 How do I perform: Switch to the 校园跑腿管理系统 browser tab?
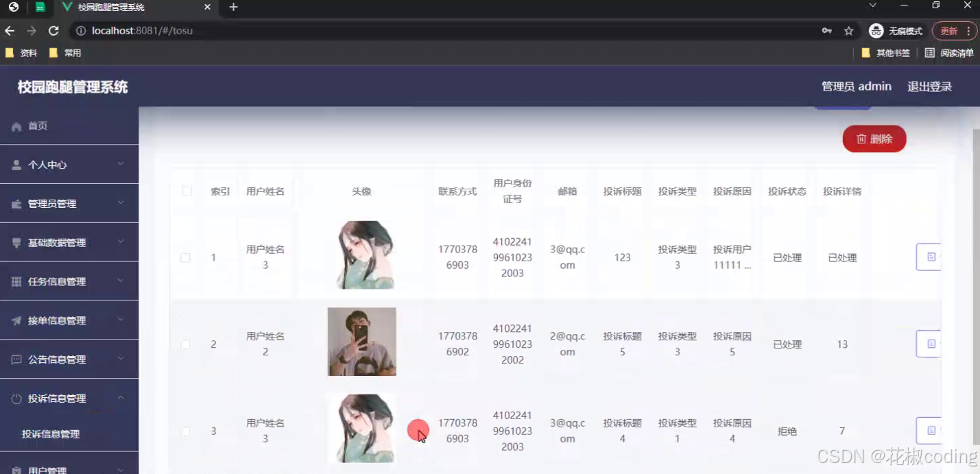pos(137,7)
